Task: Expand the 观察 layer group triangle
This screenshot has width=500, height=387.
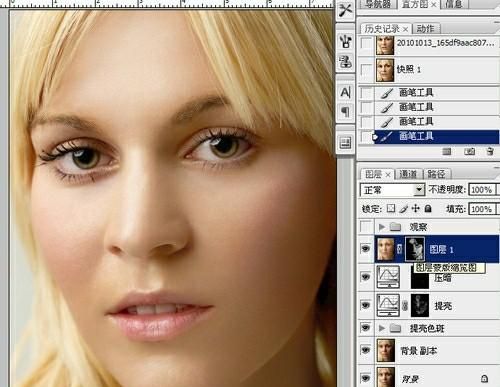Action: tap(382, 227)
